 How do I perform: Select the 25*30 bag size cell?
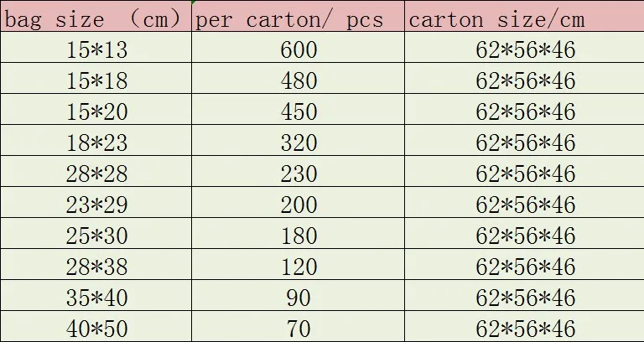(x=96, y=236)
